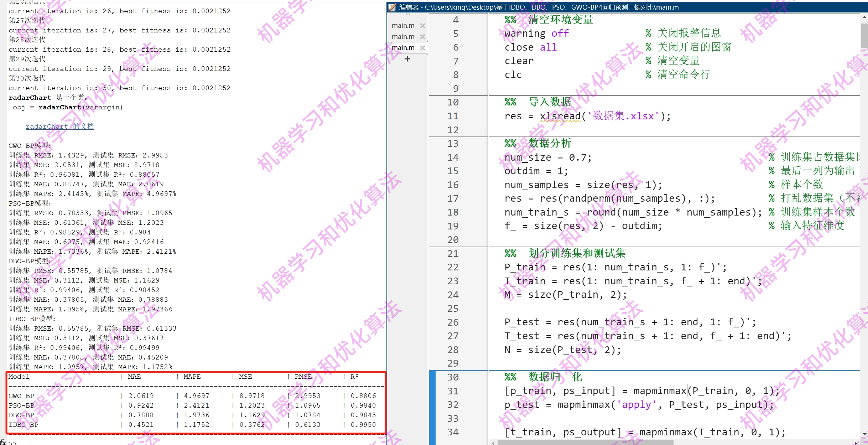Click the fx function browser icon
The image size is (868, 445).
pos(3,442)
